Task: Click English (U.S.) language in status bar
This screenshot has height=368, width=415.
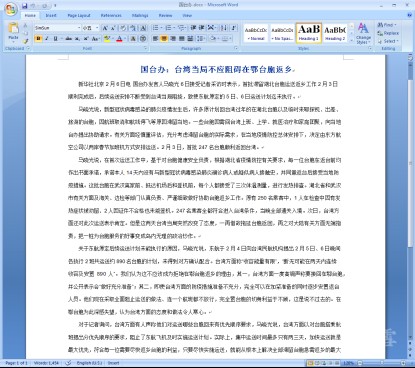Action: [89, 363]
